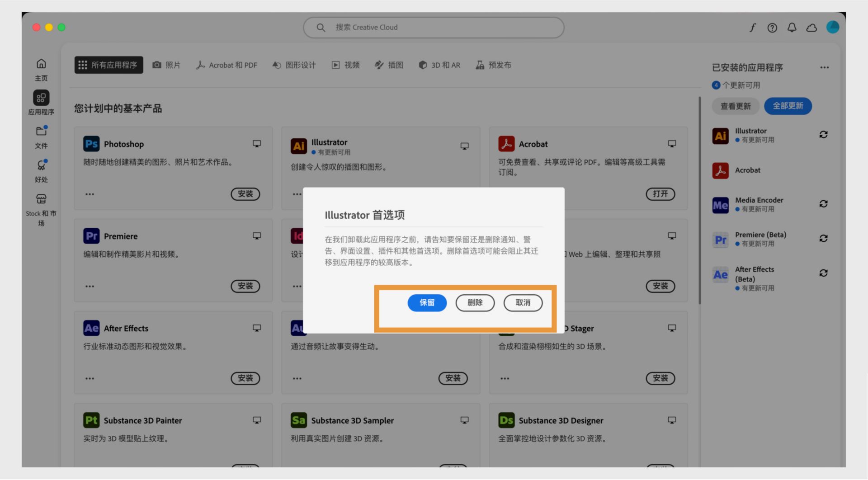This screenshot has height=480, width=868.
Task: Click the main content vertical scrollbar
Action: coord(699,200)
